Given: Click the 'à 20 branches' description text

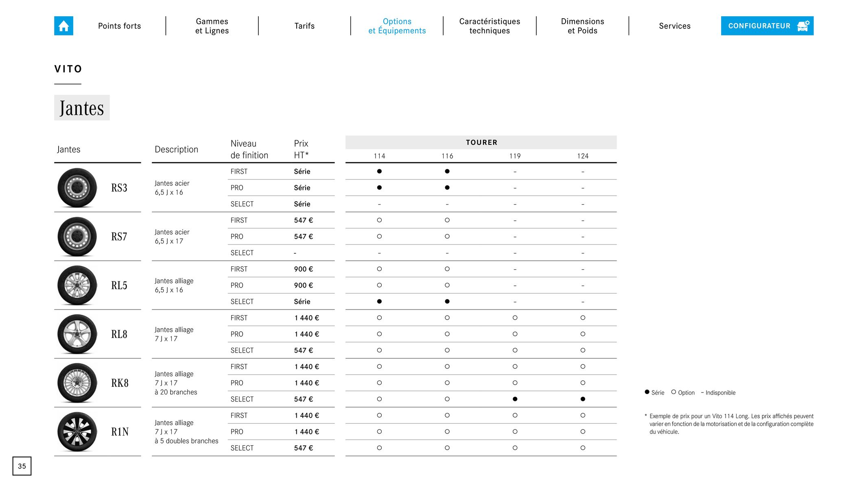Looking at the screenshot, I should click(176, 392).
